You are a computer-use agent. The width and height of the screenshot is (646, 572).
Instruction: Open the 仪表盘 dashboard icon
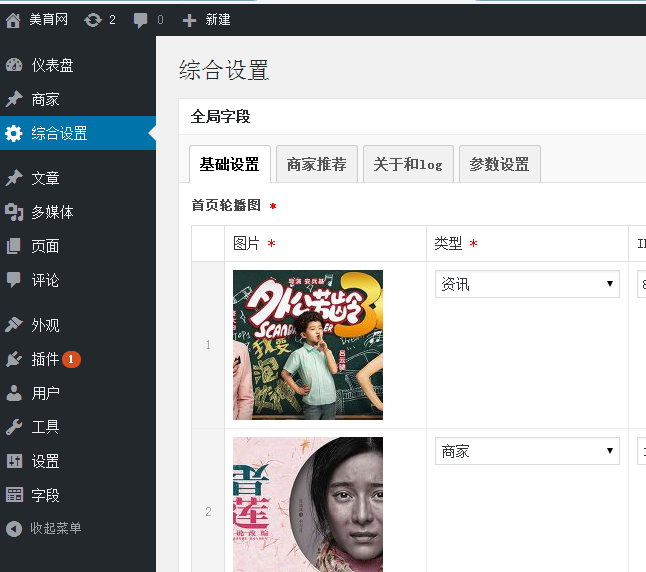[x=14, y=66]
